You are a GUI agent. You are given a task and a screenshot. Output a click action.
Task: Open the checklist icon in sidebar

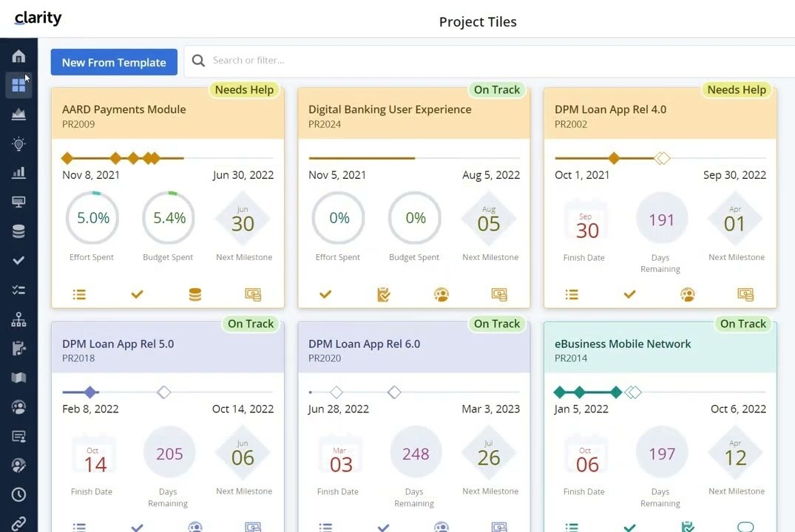click(18, 290)
